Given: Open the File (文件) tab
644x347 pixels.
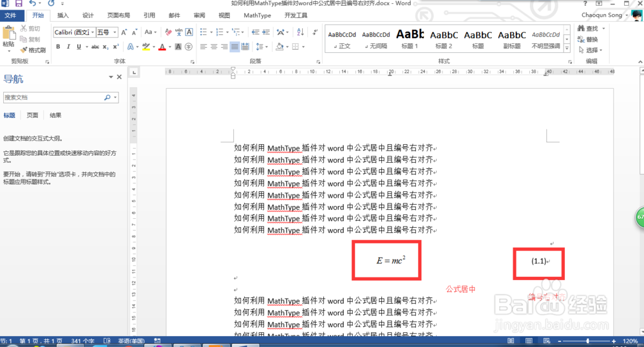Looking at the screenshot, I should click(x=10, y=15).
